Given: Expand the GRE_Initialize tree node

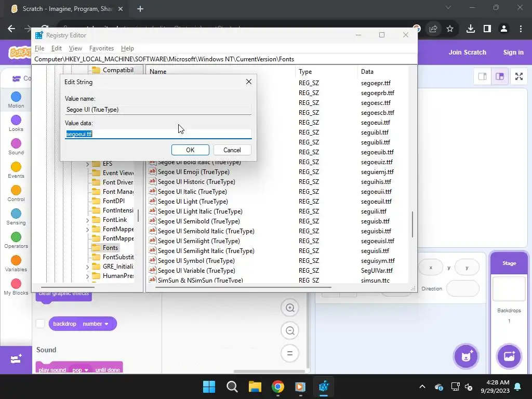Looking at the screenshot, I should pos(87,267).
